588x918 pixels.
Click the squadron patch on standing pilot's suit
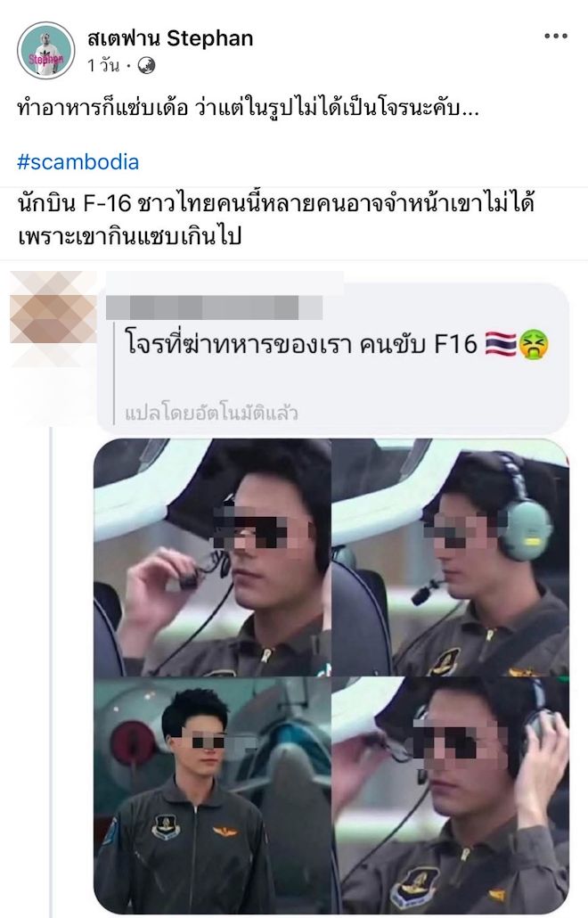coord(166,827)
